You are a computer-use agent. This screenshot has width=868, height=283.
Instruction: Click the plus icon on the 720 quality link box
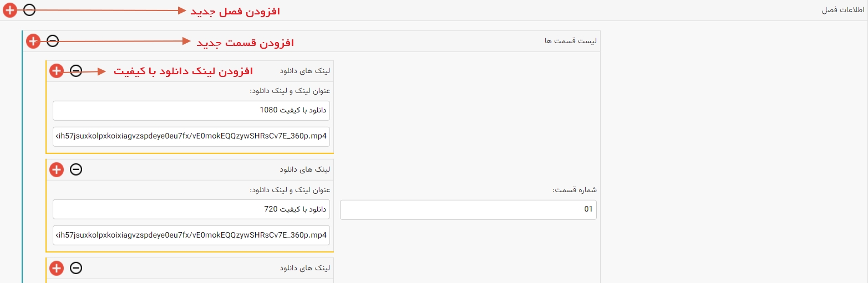point(57,169)
